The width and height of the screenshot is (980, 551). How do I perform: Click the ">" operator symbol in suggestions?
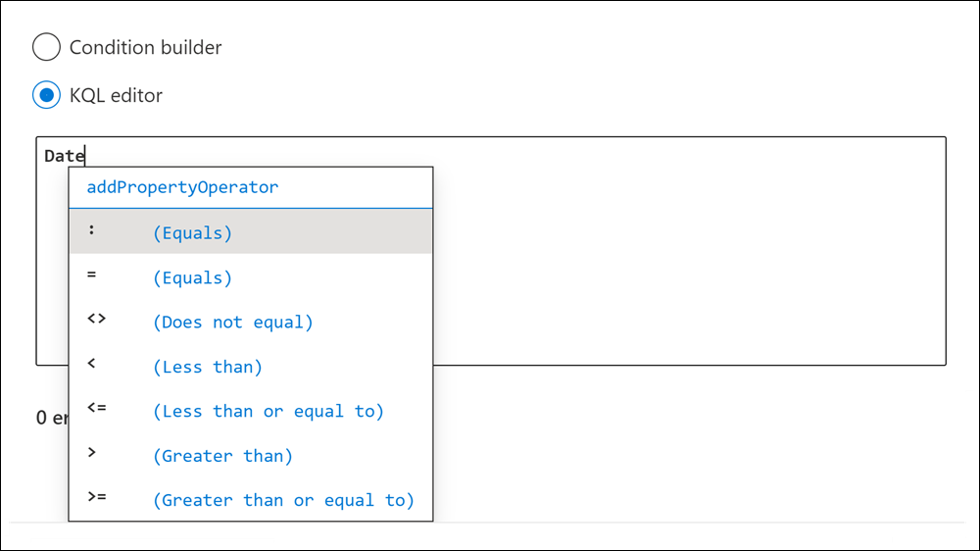pyautogui.click(x=92, y=453)
